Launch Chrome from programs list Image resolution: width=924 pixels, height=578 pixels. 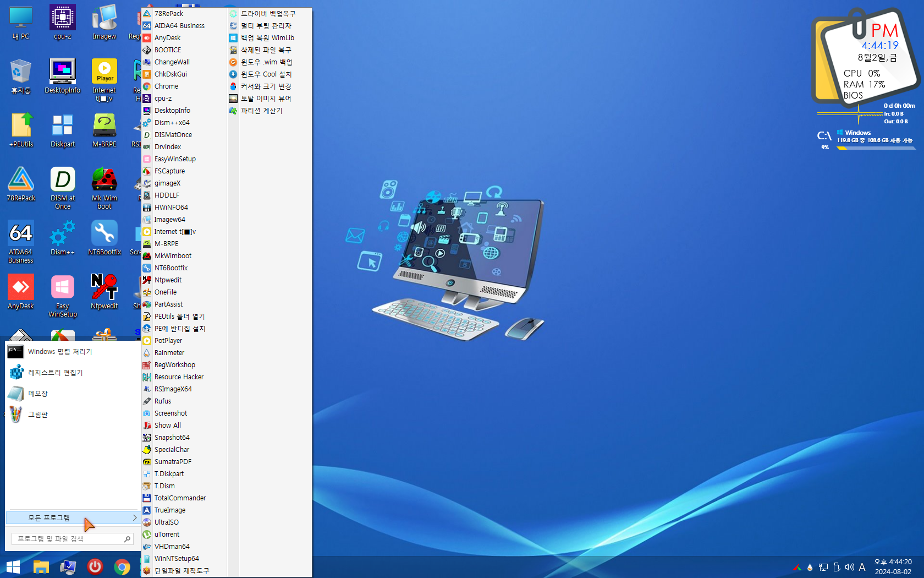[184, 86]
